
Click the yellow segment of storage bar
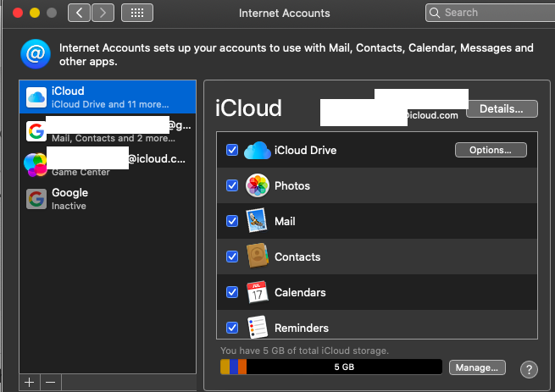click(225, 367)
